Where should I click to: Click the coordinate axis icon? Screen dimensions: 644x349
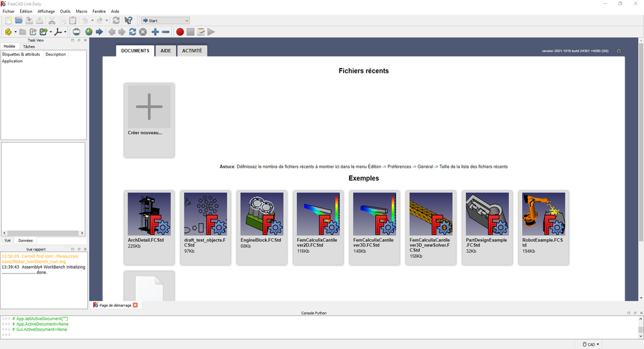coord(58,31)
